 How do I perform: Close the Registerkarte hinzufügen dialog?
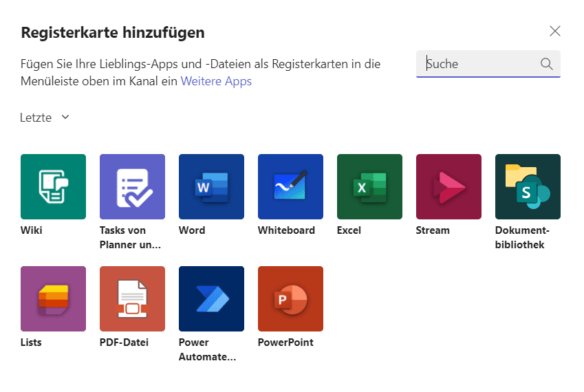[x=555, y=31]
